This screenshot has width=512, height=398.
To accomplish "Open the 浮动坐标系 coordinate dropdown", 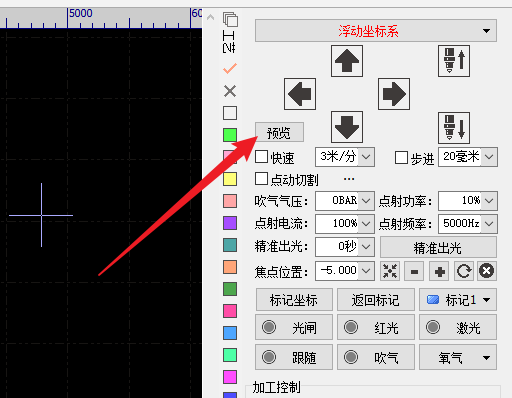I will 376,31.
